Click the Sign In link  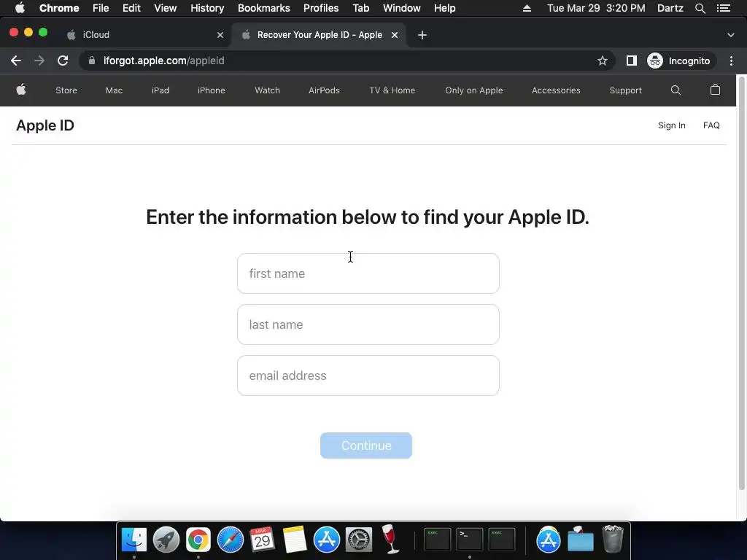(x=672, y=125)
